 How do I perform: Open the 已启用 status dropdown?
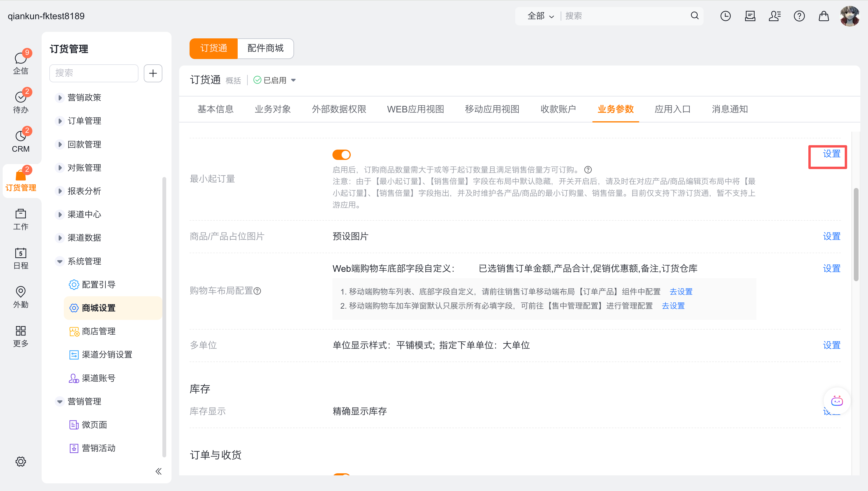(x=275, y=80)
